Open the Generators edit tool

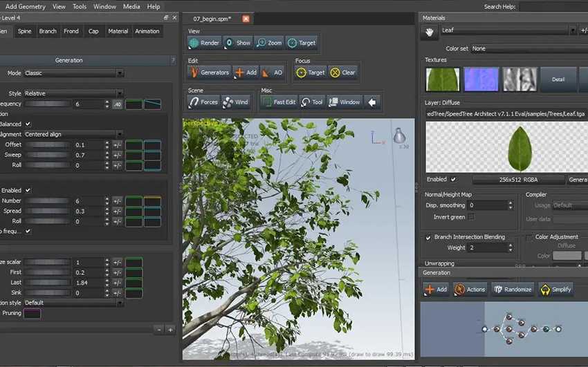(x=209, y=73)
